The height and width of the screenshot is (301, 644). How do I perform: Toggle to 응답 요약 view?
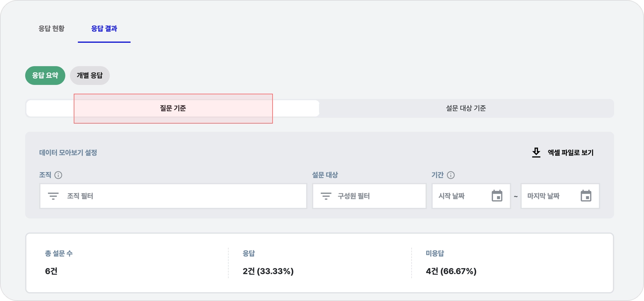pyautogui.click(x=45, y=75)
